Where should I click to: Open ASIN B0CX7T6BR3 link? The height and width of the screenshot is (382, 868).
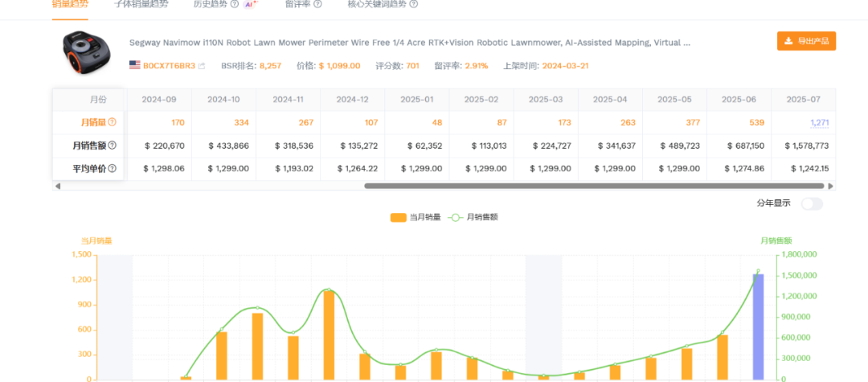[169, 66]
